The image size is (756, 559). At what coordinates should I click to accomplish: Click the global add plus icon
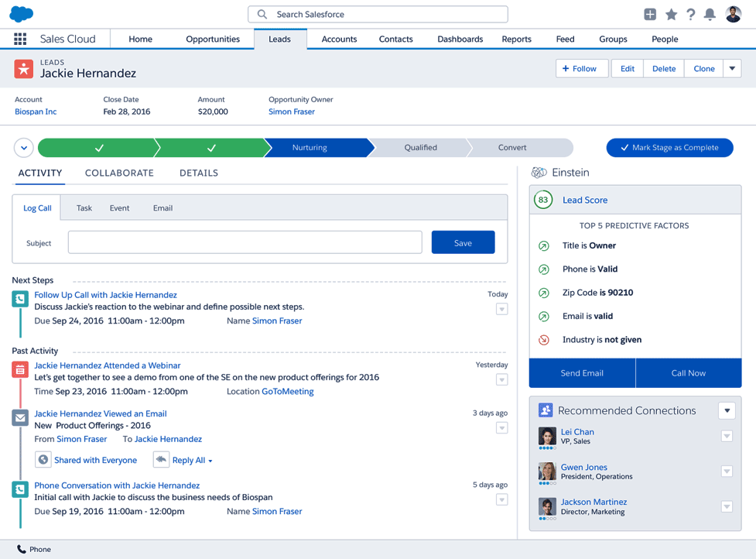coord(650,15)
